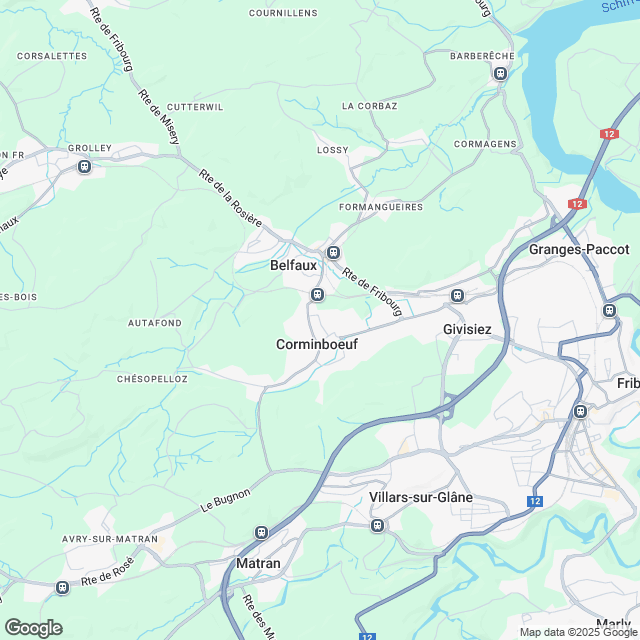Click the red route 12 shield near Granges-Paccot
Viewport: 640px width, 640px height.
click(x=577, y=204)
